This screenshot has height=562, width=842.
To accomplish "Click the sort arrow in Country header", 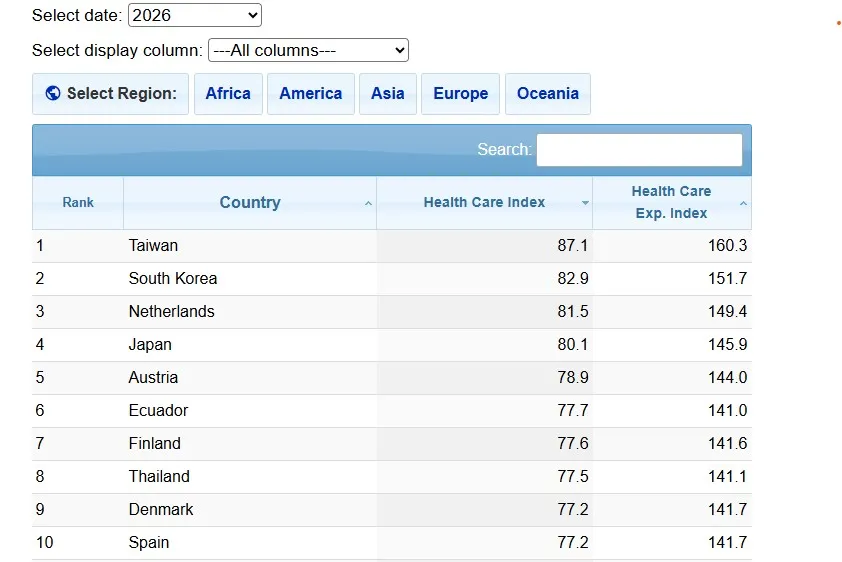I will click(x=368, y=203).
